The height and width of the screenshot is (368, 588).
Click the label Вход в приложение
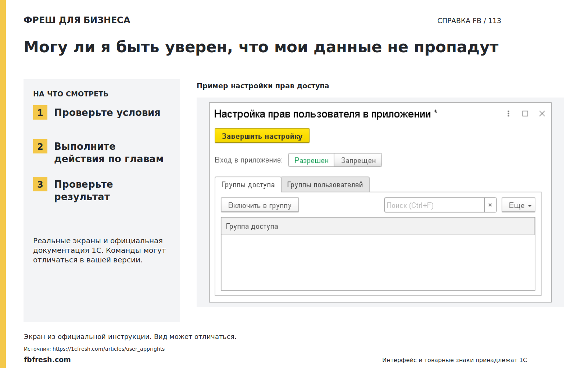[x=248, y=160]
